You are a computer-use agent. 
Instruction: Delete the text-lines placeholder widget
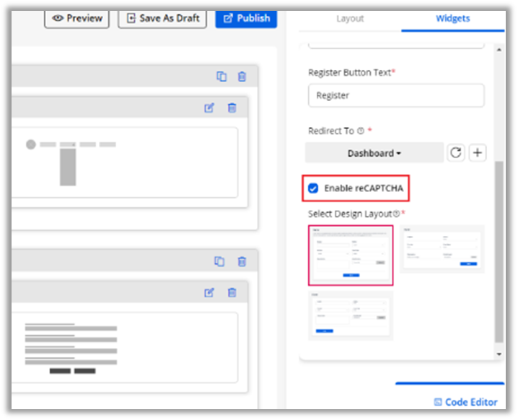(x=232, y=292)
